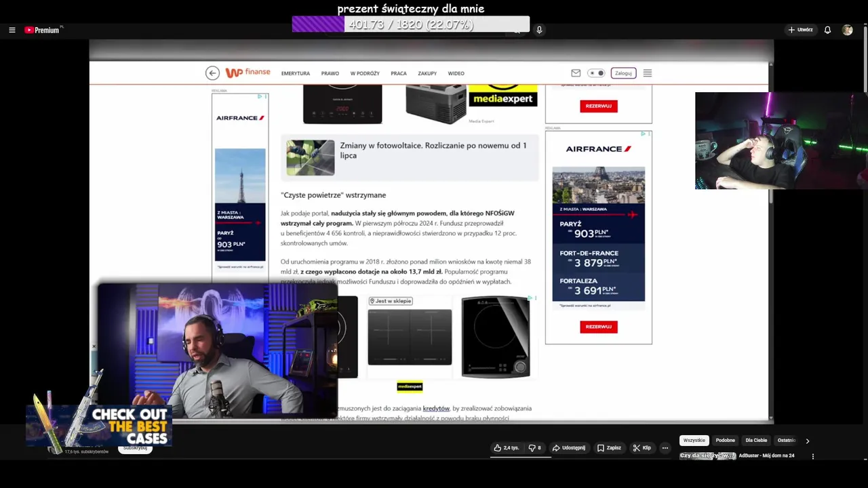Save video with the Zapisz button
868x488 pixels.
(x=609, y=448)
